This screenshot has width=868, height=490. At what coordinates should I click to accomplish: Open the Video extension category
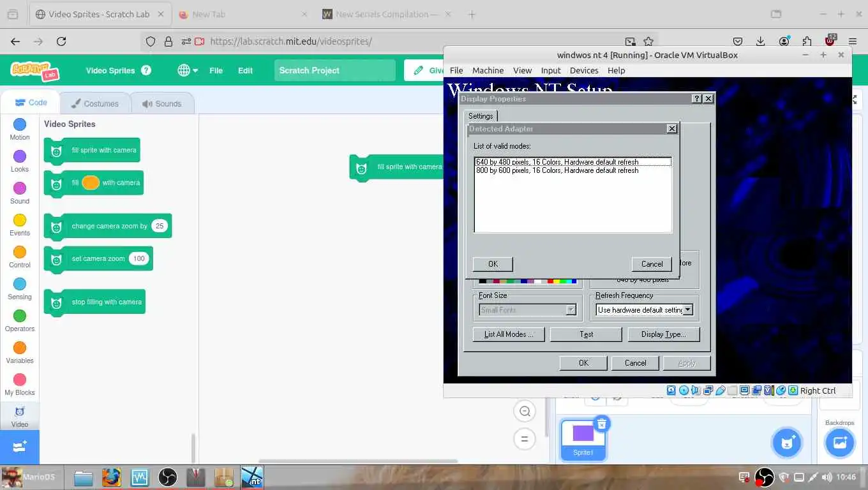point(20,416)
